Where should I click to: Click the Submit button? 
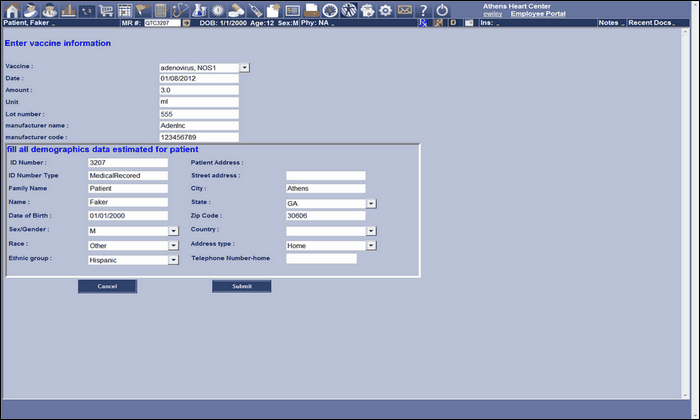coord(241,286)
